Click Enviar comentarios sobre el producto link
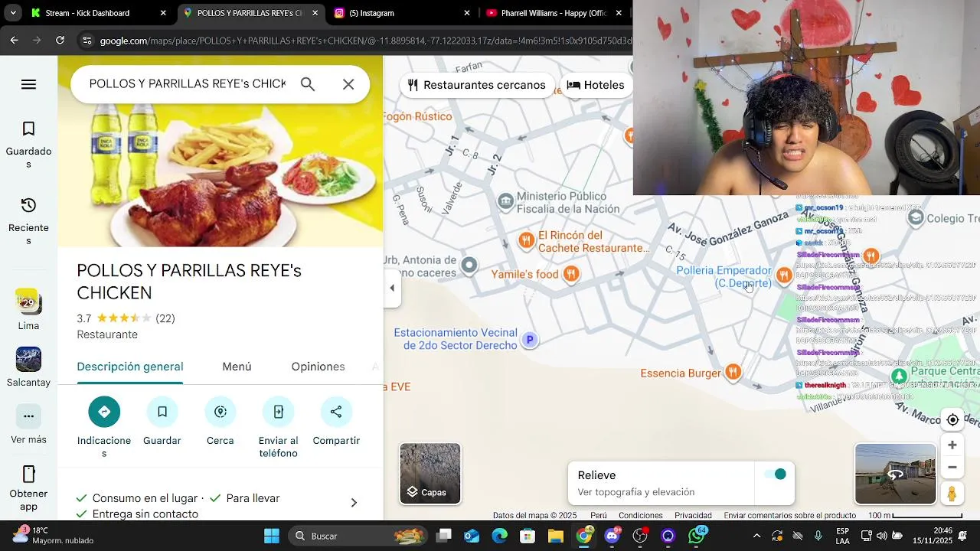980x551 pixels. pyautogui.click(x=790, y=516)
